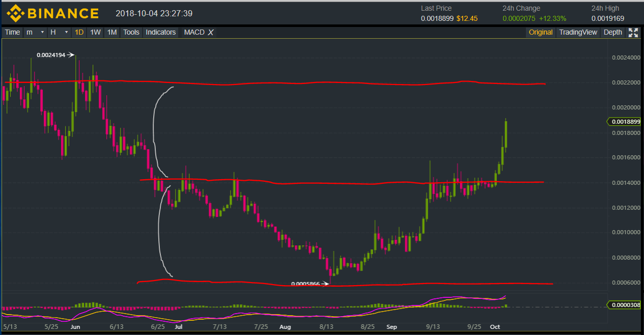Remove the MACD indicator with X
The height and width of the screenshot is (335, 644).
211,33
